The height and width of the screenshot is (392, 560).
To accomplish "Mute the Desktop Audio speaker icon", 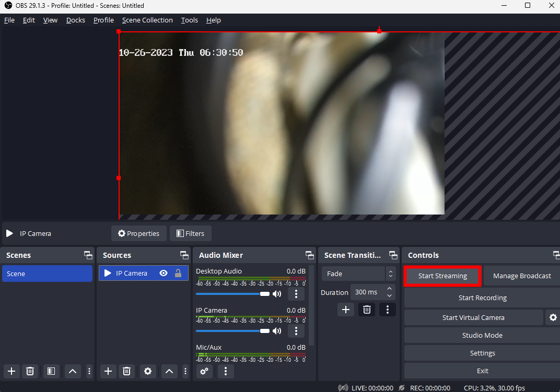I will click(277, 294).
